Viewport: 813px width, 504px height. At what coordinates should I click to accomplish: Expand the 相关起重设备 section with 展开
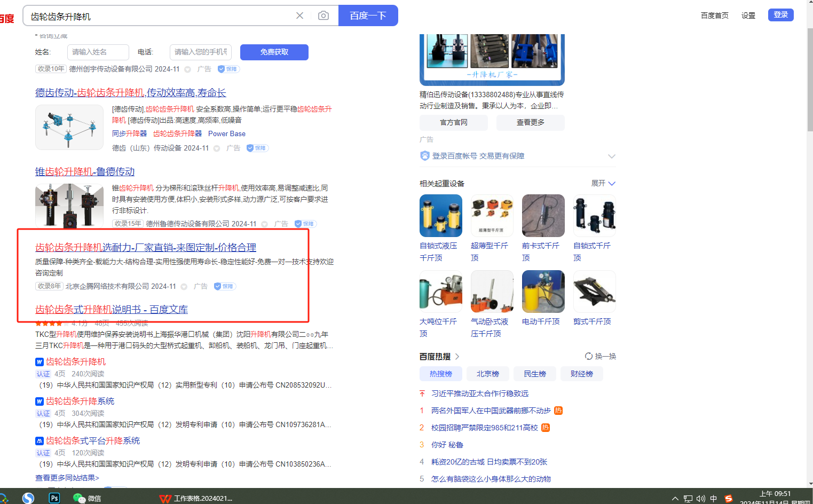coord(603,183)
